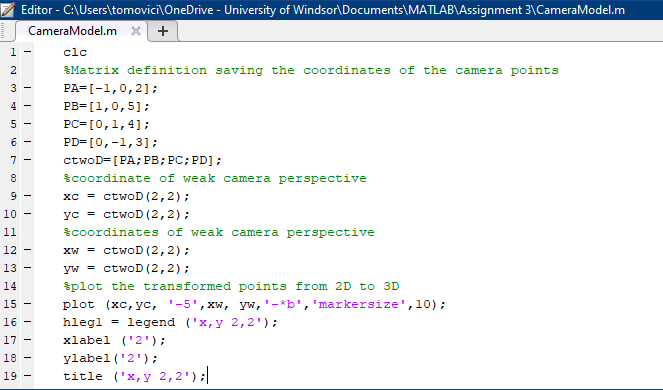
Task: Open a new editor tab with plus button
Action: 163,31
